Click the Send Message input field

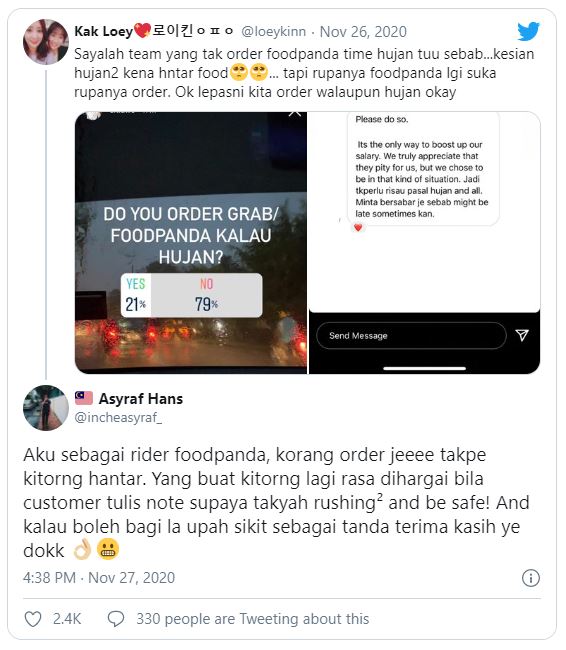pyautogui.click(x=411, y=335)
